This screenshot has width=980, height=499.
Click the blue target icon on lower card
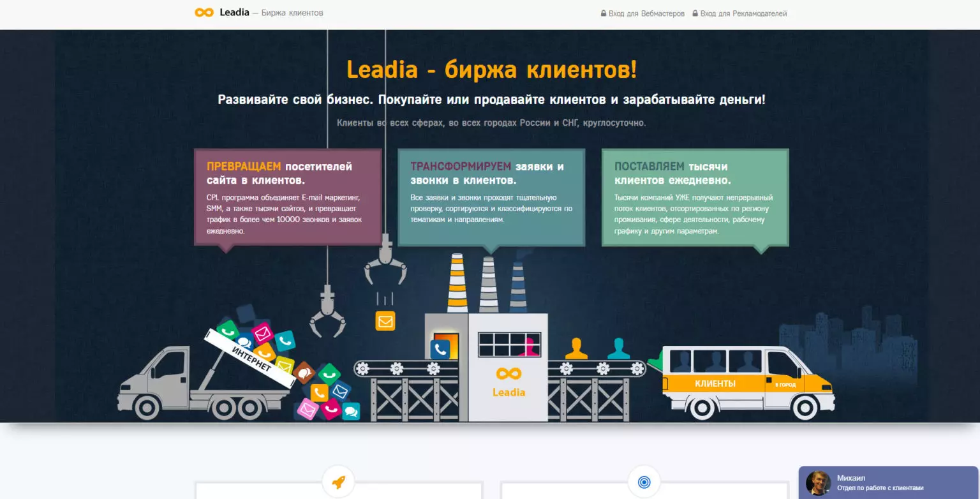pyautogui.click(x=644, y=482)
